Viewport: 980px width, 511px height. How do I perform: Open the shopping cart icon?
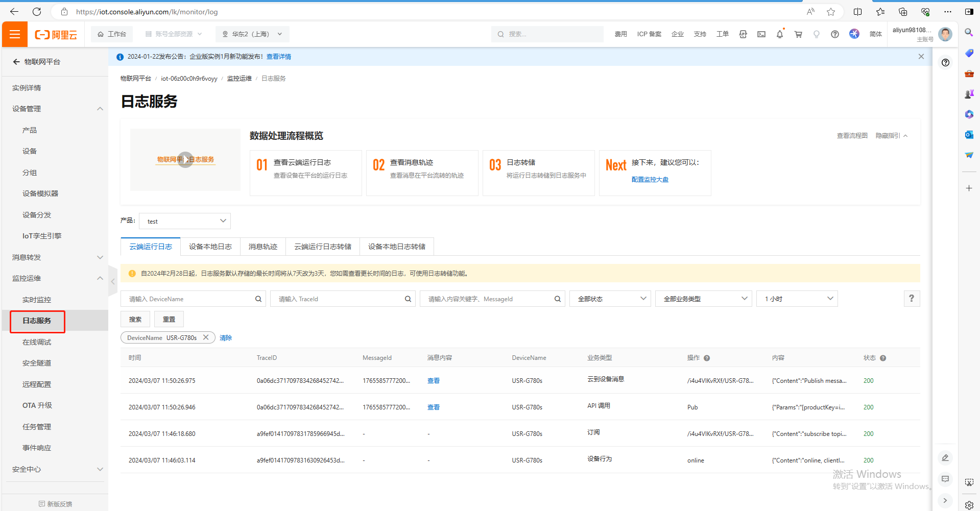pyautogui.click(x=798, y=34)
